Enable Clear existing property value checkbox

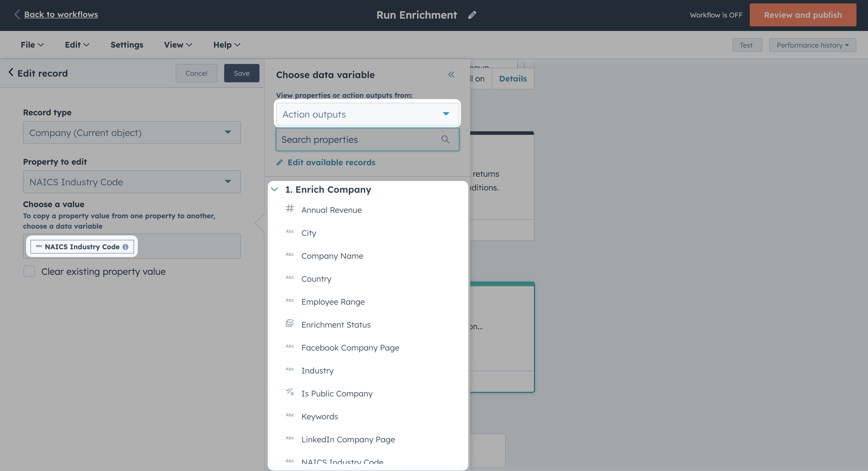click(29, 271)
